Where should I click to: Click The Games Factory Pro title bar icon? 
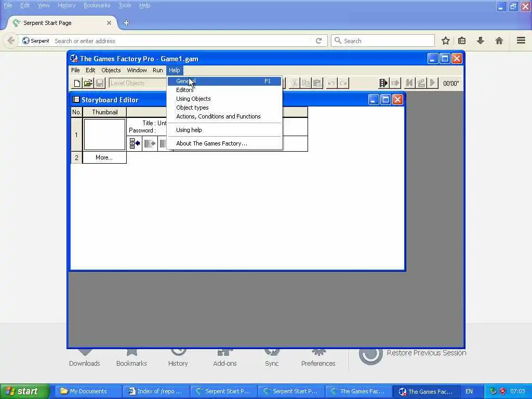pyautogui.click(x=74, y=58)
